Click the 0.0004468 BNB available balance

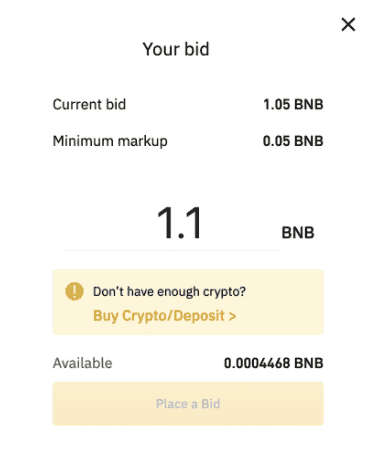pos(274,363)
